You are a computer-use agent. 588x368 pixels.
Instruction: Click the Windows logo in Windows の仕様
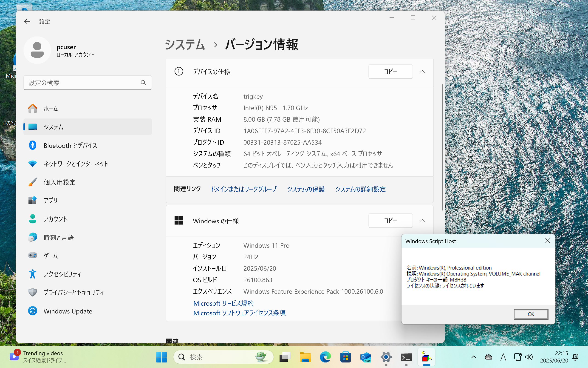point(179,220)
